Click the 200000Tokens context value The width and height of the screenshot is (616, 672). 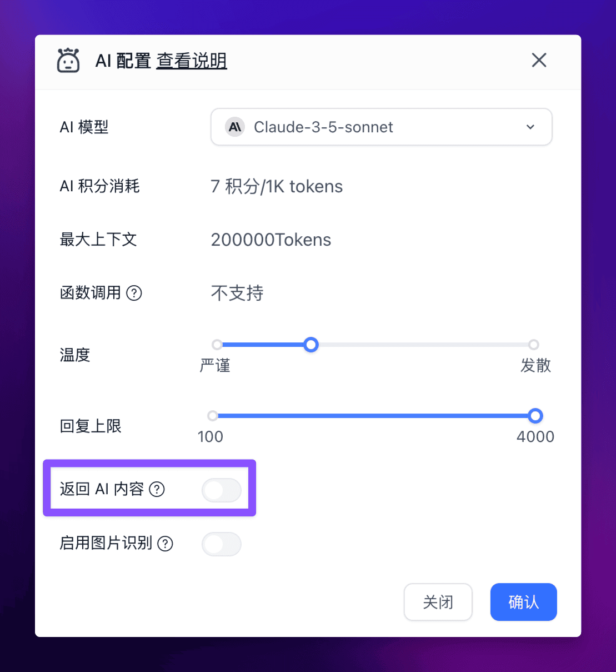point(271,240)
